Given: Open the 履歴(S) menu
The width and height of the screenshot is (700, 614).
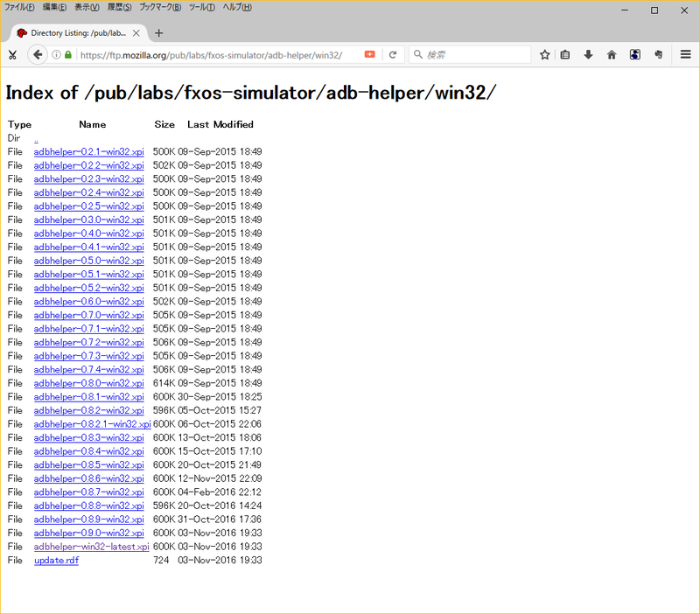Looking at the screenshot, I should coord(120,7).
